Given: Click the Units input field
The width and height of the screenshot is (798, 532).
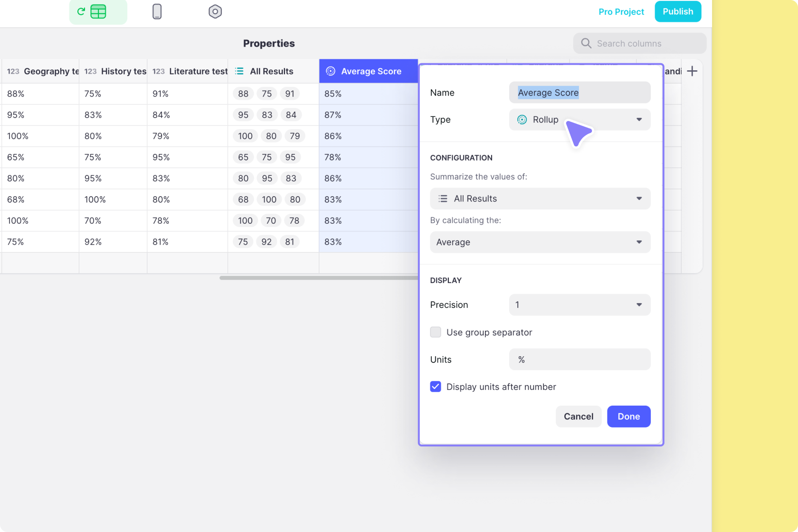Looking at the screenshot, I should pyautogui.click(x=579, y=360).
